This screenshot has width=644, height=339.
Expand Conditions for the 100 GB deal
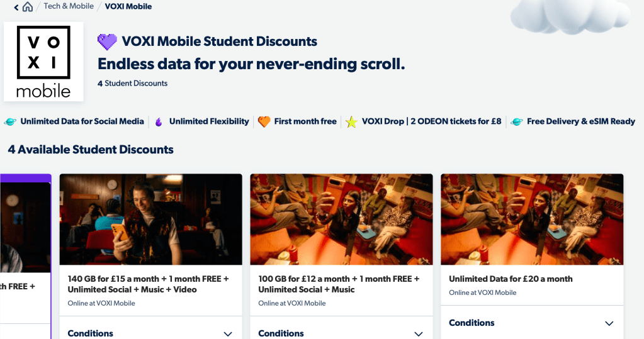coord(419,334)
